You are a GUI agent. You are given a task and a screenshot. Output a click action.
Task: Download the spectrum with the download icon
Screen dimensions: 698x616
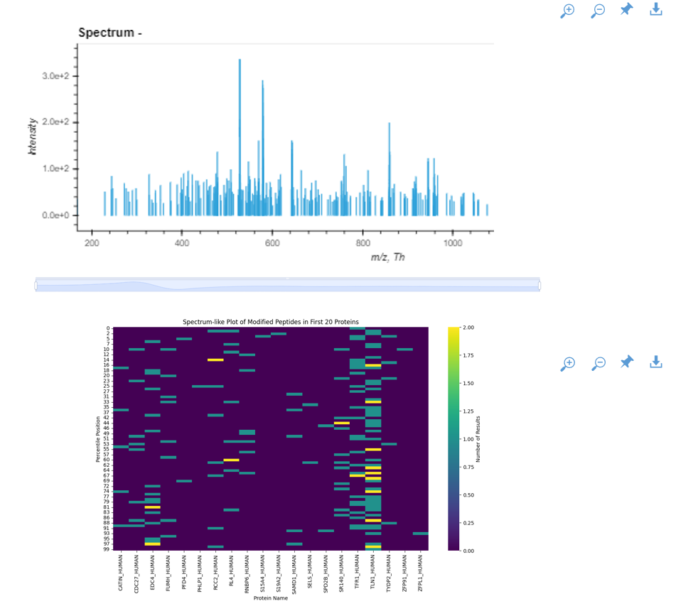pos(655,10)
